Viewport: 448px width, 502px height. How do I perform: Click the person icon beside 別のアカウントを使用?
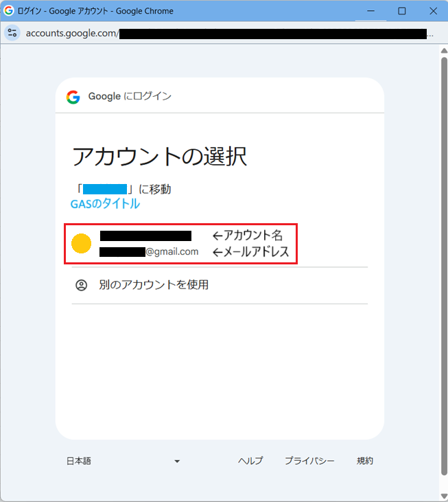click(81, 285)
